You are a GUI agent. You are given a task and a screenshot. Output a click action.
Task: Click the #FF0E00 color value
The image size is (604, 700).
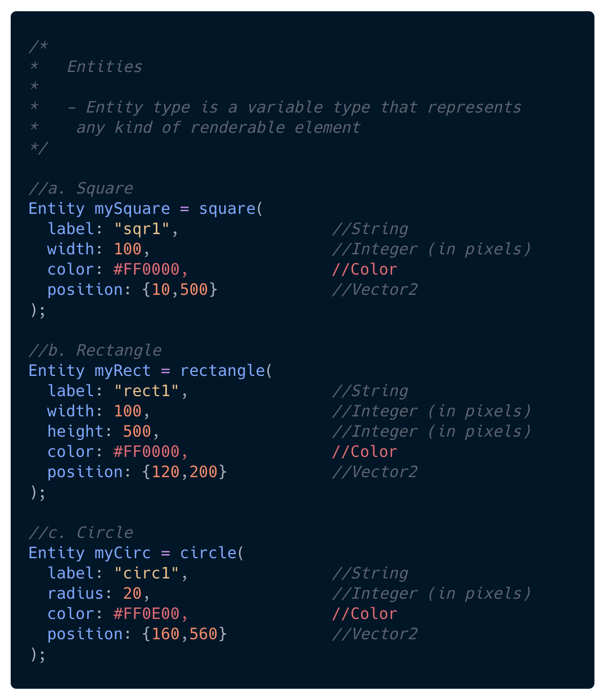[146, 614]
